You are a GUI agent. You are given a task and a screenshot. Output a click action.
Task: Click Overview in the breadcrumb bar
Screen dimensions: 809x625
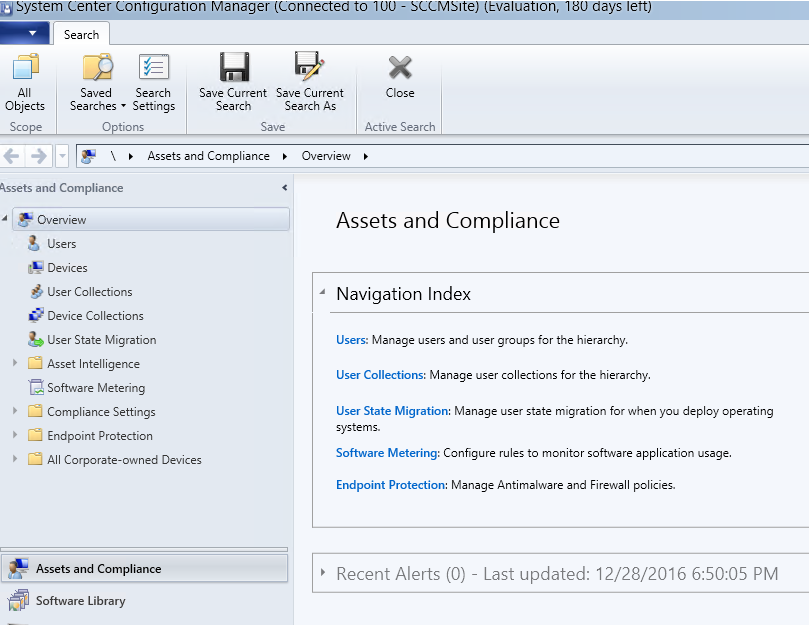[x=326, y=156]
